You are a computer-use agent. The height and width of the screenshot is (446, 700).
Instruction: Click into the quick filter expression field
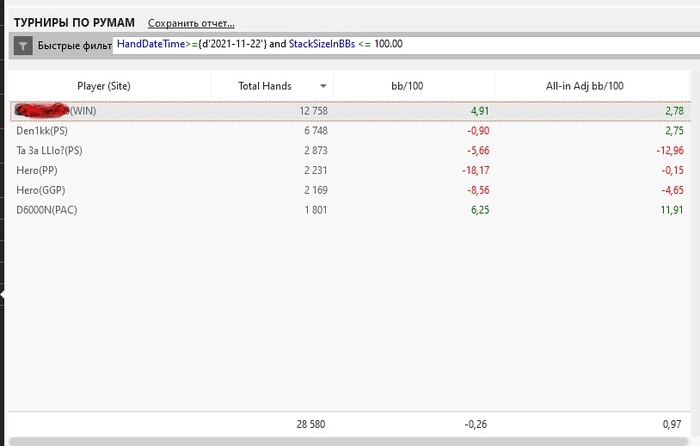point(405,44)
